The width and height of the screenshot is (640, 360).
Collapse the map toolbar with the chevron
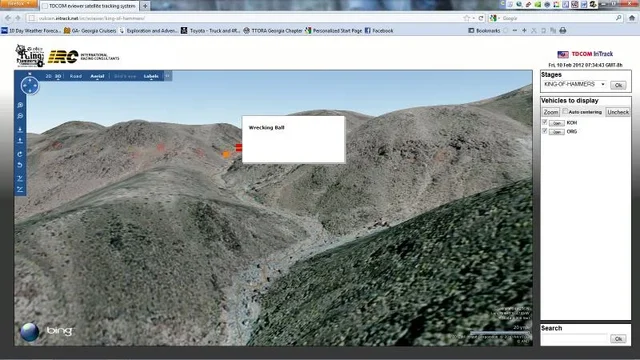click(167, 76)
